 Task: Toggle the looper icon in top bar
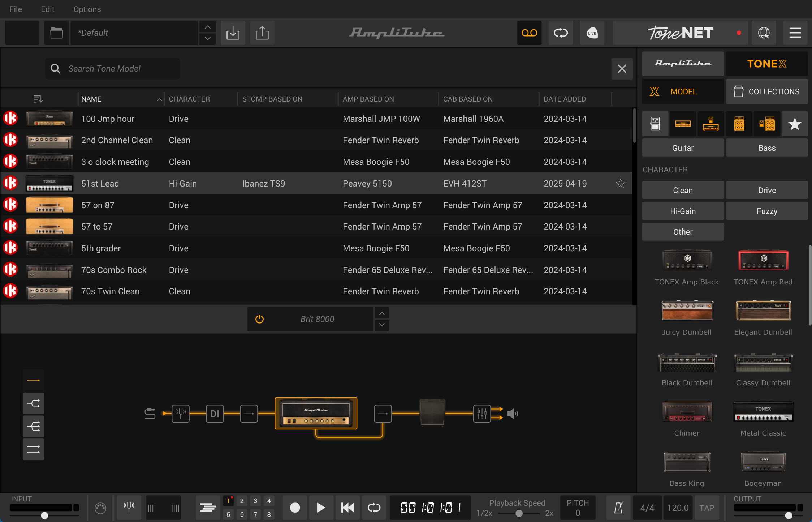561,33
